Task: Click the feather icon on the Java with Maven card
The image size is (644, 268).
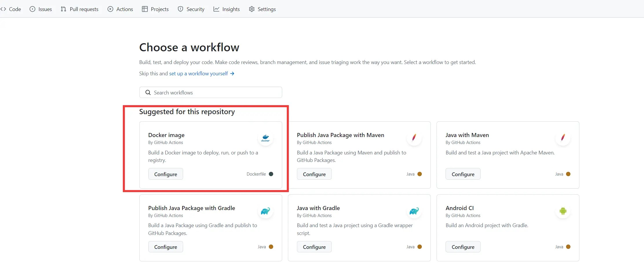Action: click(x=563, y=138)
